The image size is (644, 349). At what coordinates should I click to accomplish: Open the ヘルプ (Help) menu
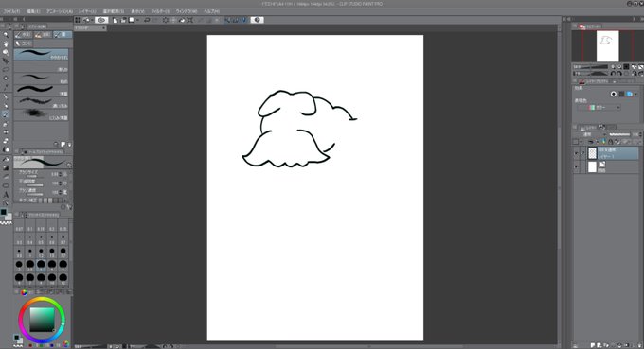[212, 11]
